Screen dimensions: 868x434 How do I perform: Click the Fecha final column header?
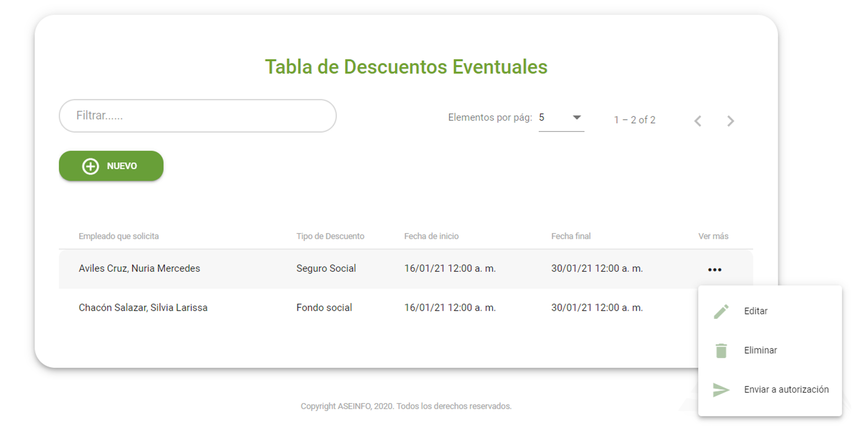pyautogui.click(x=571, y=236)
